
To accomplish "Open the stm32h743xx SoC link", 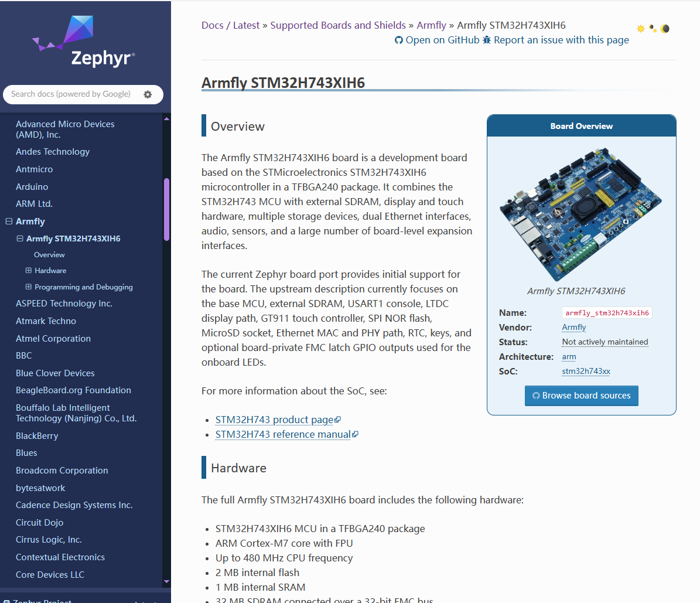I will (x=586, y=371).
